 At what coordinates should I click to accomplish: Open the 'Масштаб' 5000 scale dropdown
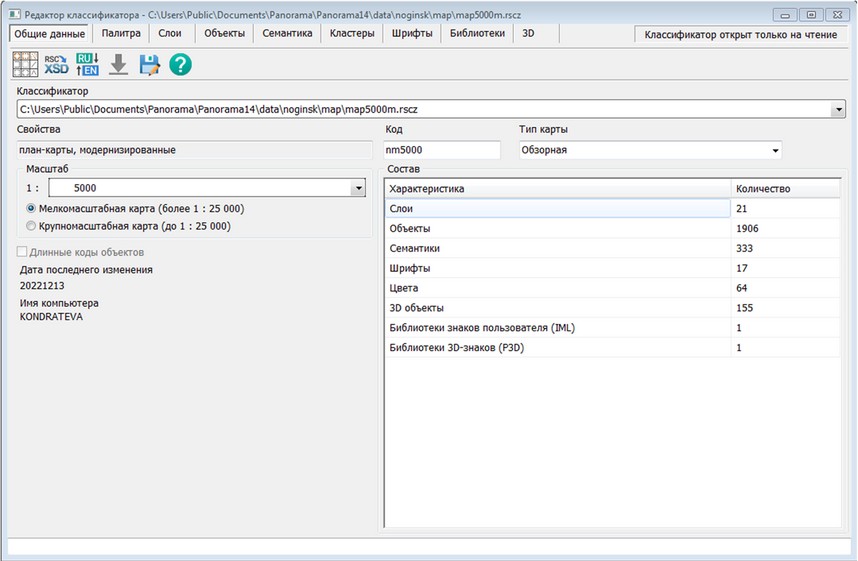(358, 187)
